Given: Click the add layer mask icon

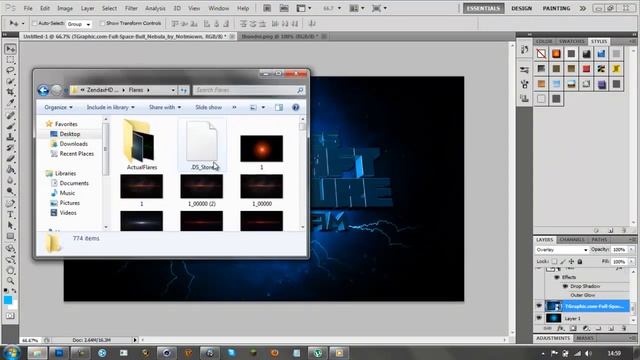Looking at the screenshot, I should point(573,328).
